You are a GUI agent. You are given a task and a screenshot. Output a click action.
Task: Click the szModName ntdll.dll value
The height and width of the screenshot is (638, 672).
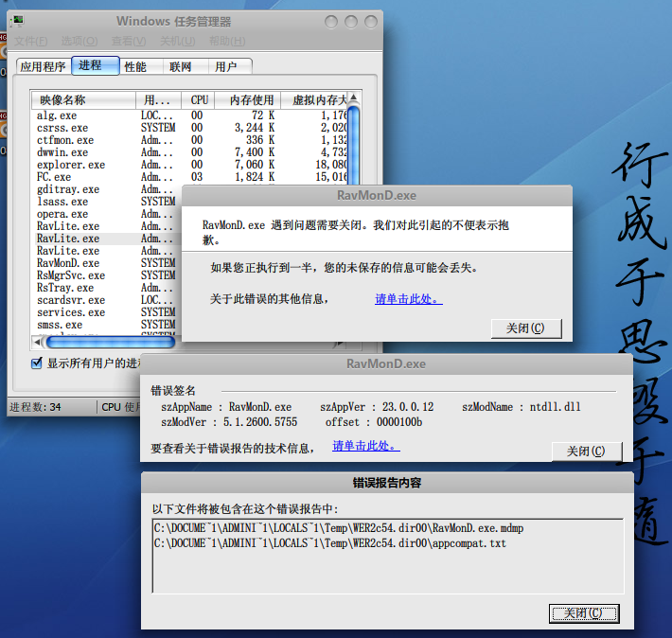pyautogui.click(x=556, y=407)
